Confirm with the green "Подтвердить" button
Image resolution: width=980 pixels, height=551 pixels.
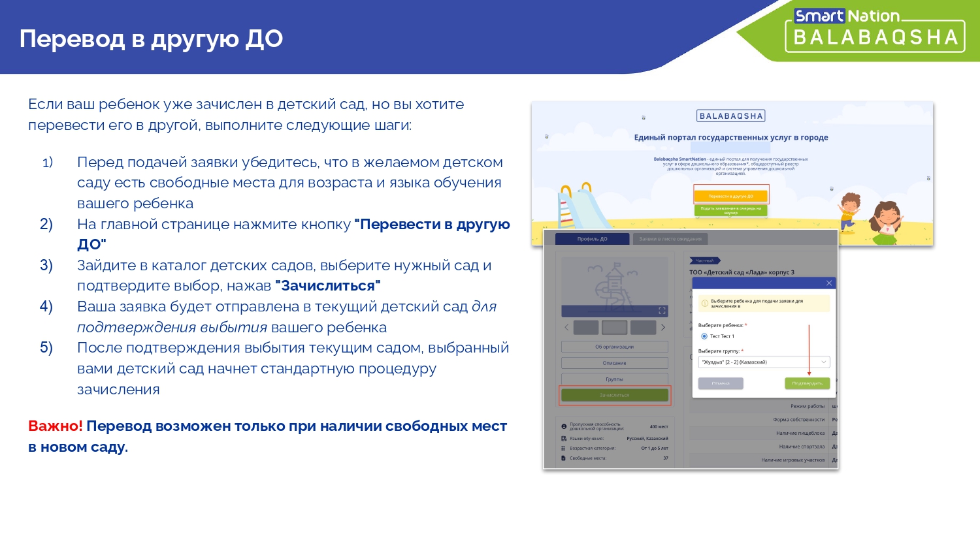point(807,383)
